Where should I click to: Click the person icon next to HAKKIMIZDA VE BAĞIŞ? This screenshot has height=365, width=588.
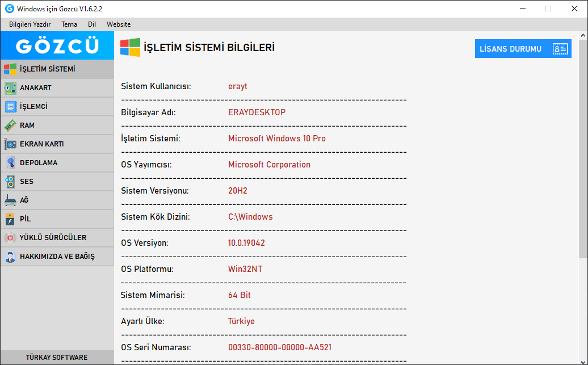click(x=10, y=257)
